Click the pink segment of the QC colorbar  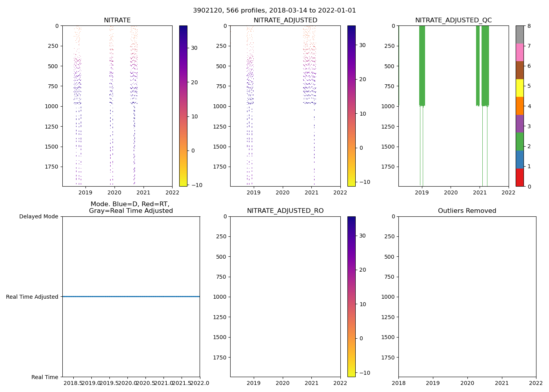click(520, 52)
